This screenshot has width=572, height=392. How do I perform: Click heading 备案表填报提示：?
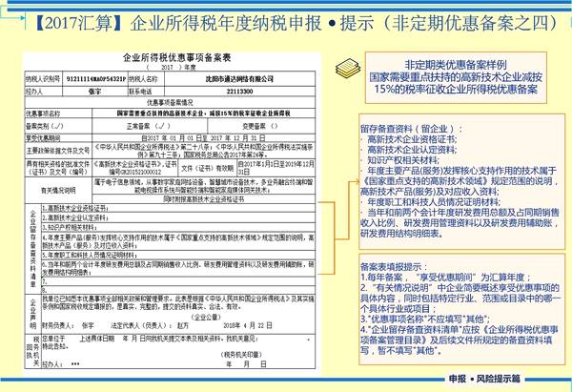(394, 267)
